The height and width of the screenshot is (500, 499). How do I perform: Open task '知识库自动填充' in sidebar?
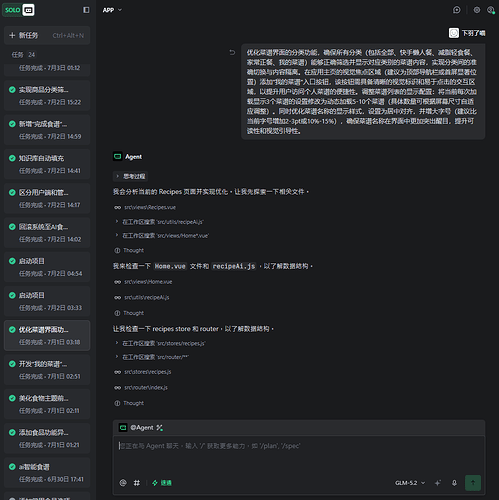(47, 164)
